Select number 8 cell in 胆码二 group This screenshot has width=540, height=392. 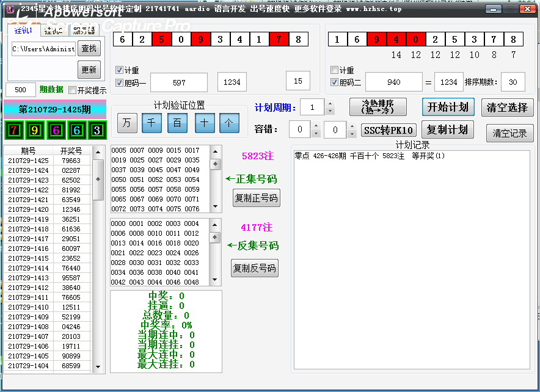pos(514,39)
